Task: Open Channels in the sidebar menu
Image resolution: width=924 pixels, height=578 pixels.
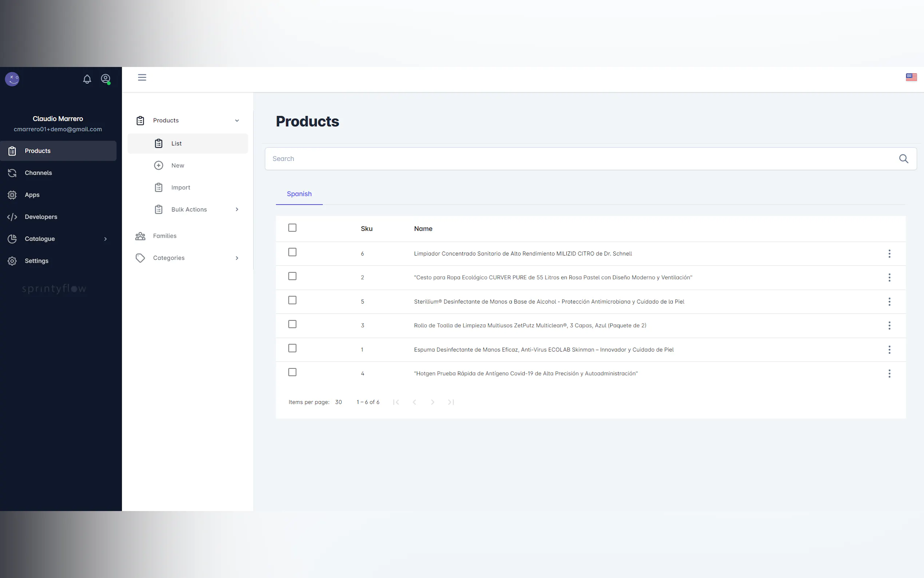Action: 38,173
